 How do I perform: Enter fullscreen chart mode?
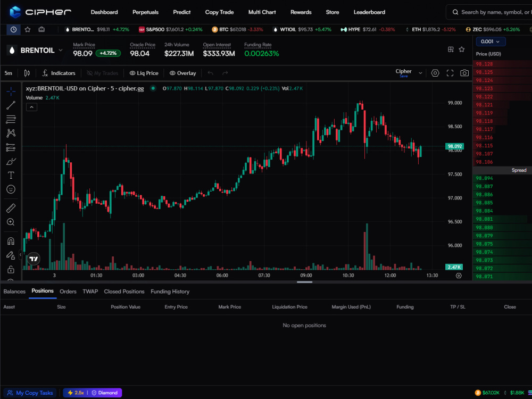click(x=450, y=73)
